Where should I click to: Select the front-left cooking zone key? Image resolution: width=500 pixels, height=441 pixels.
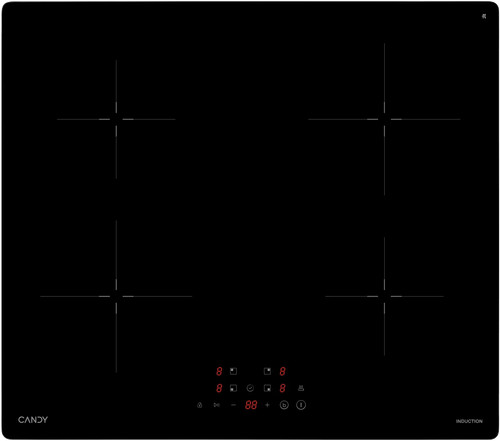(233, 388)
